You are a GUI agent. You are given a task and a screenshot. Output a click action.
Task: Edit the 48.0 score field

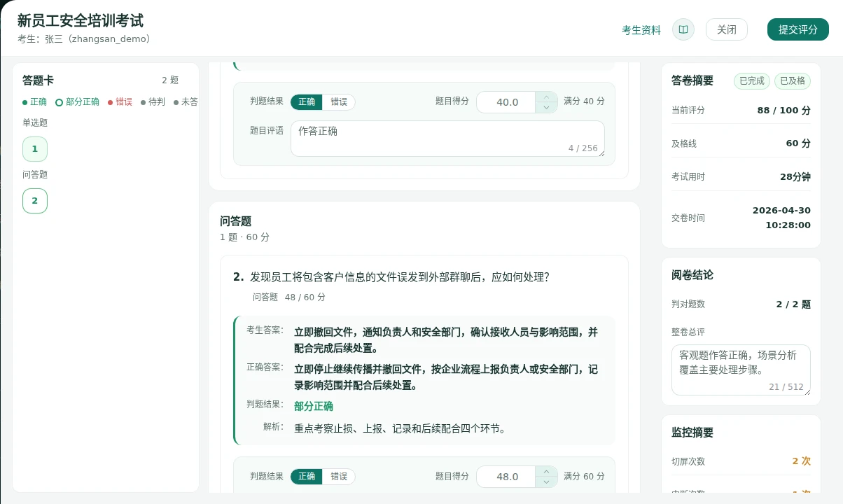pyautogui.click(x=506, y=477)
